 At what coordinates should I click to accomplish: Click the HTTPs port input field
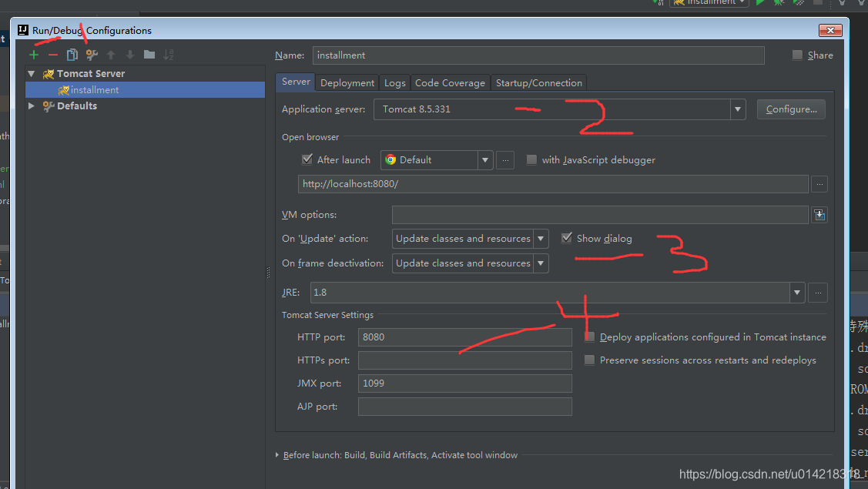click(465, 360)
